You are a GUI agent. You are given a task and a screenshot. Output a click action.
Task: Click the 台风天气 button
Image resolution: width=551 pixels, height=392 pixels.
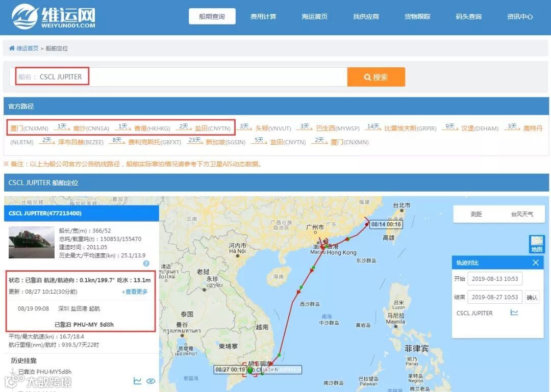point(522,214)
